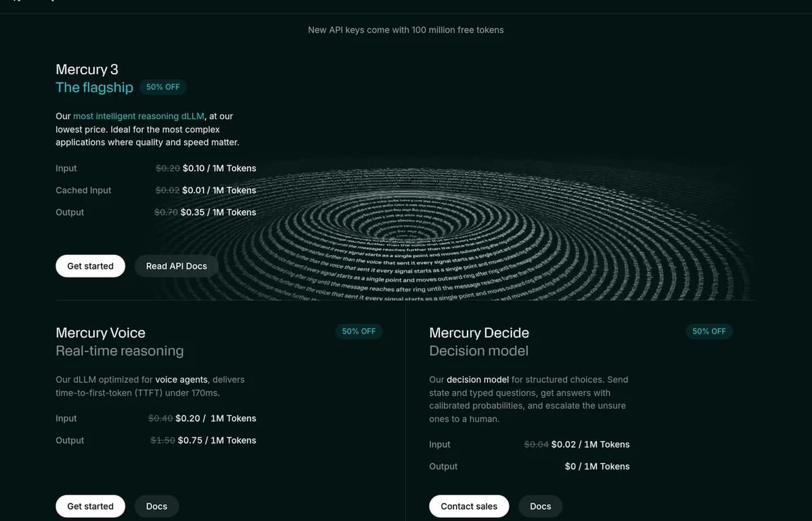Click Contact sales for Mercury Decide
This screenshot has height=521, width=812.
coord(469,506)
